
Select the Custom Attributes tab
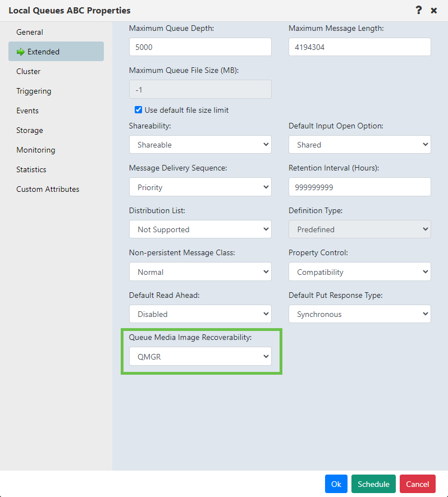pyautogui.click(x=48, y=189)
